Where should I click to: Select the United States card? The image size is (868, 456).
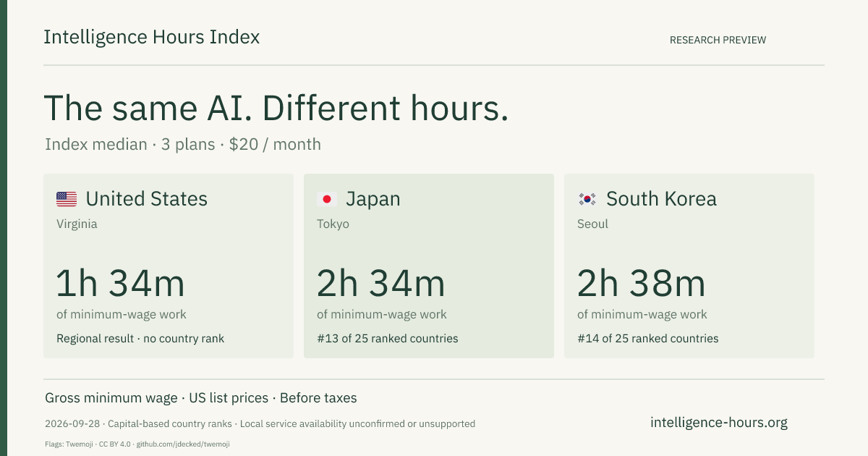click(x=169, y=266)
